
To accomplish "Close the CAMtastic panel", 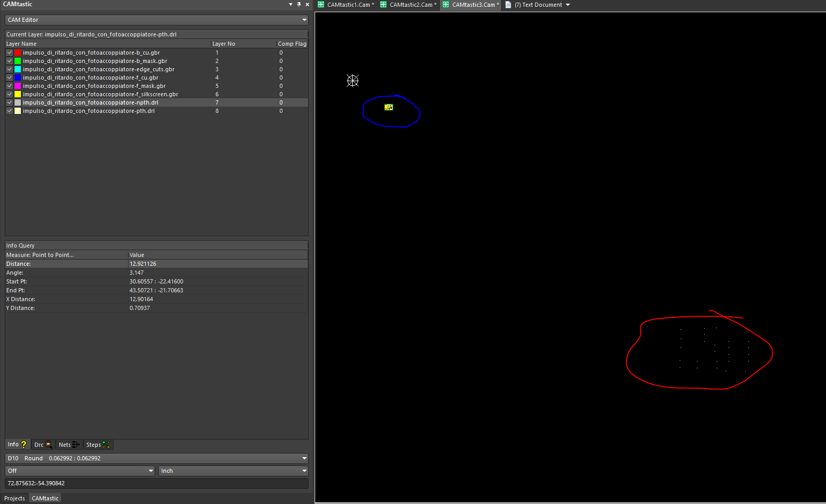I will (307, 4).
